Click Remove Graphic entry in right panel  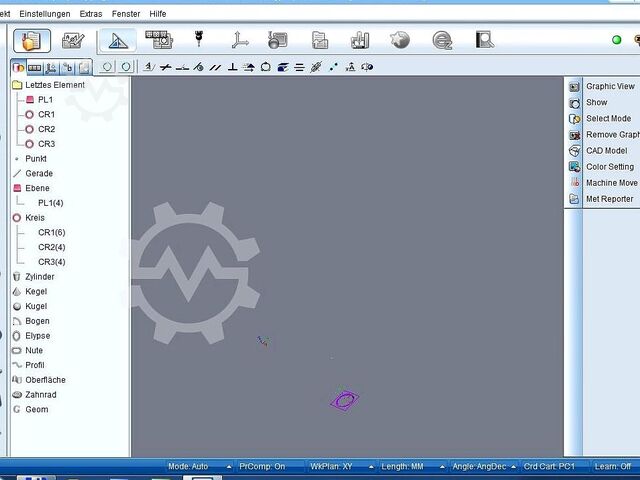(613, 135)
